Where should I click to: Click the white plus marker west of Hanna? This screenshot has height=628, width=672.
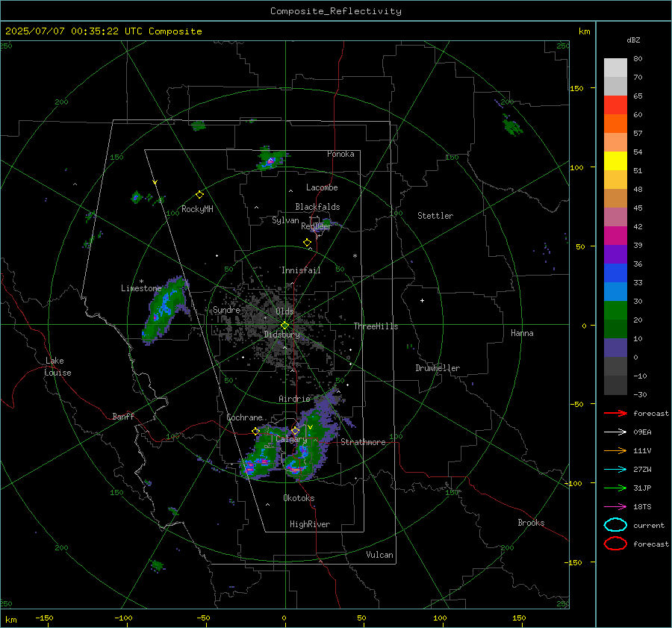click(x=422, y=300)
